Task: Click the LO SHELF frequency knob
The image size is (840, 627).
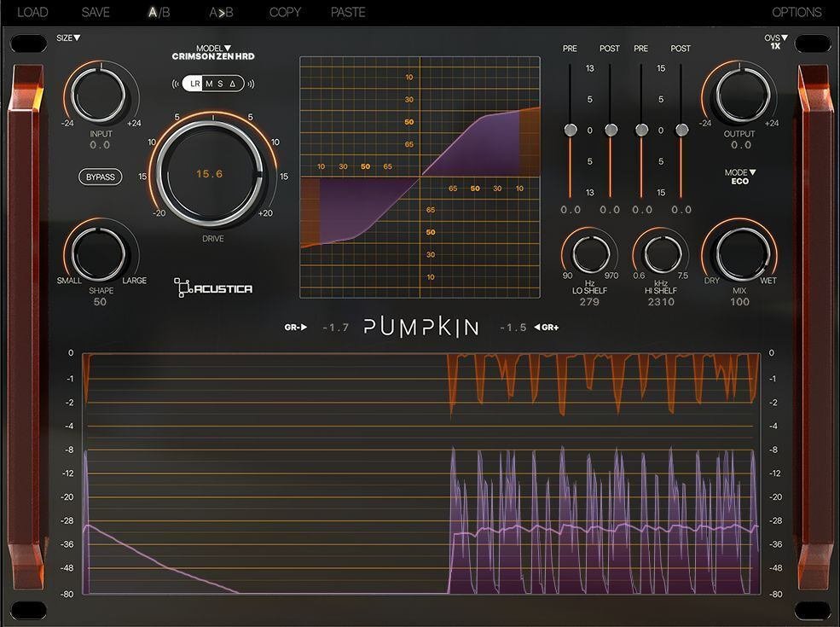Action: coord(590,254)
